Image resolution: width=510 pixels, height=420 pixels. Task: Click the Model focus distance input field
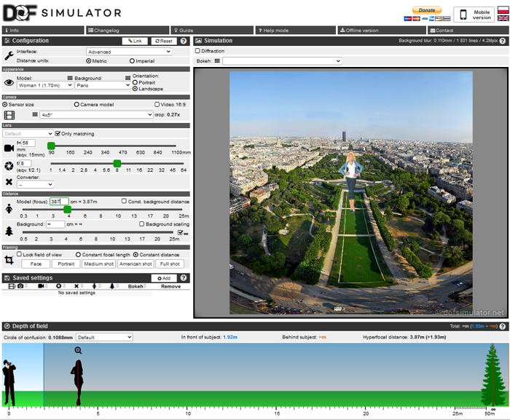click(58, 202)
